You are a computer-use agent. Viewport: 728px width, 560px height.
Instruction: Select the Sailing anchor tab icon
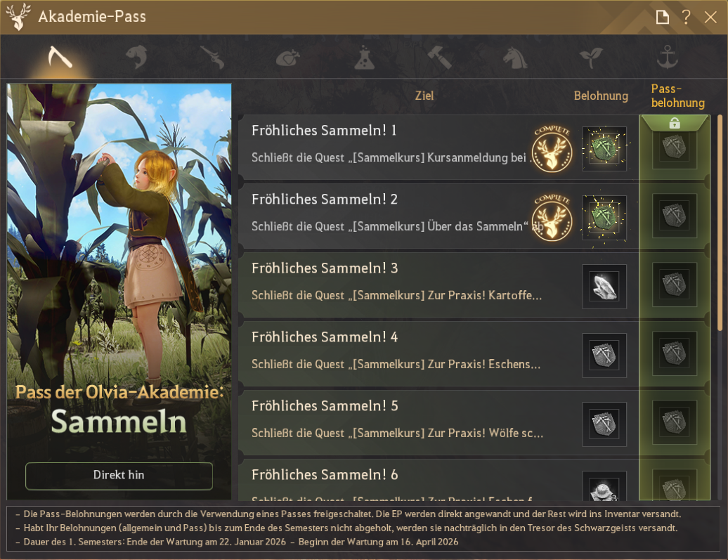pos(667,58)
